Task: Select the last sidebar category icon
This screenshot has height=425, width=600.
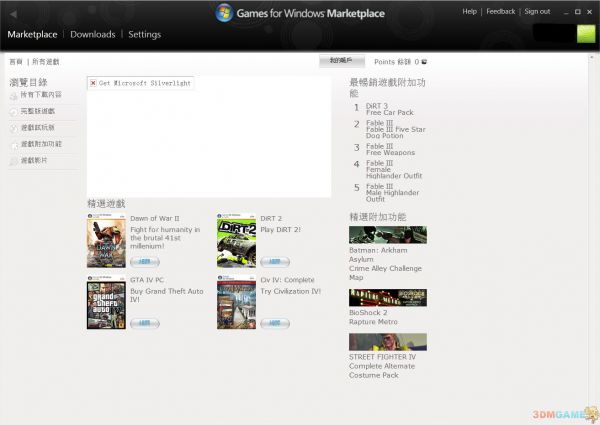Action: pyautogui.click(x=13, y=160)
